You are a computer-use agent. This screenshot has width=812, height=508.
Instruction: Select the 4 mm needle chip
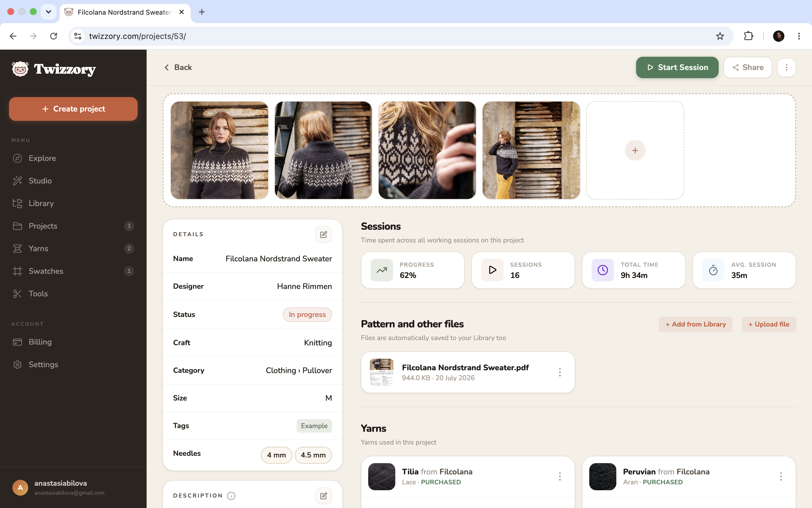click(x=277, y=455)
